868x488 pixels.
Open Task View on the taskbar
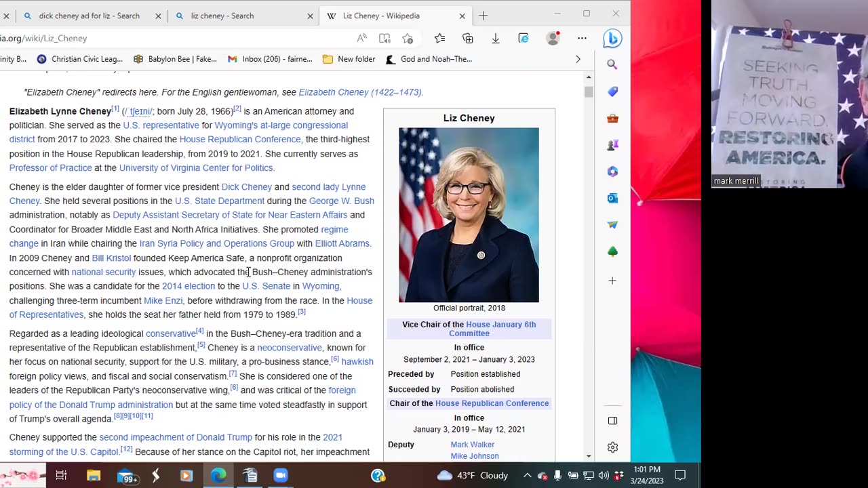pyautogui.click(x=61, y=475)
